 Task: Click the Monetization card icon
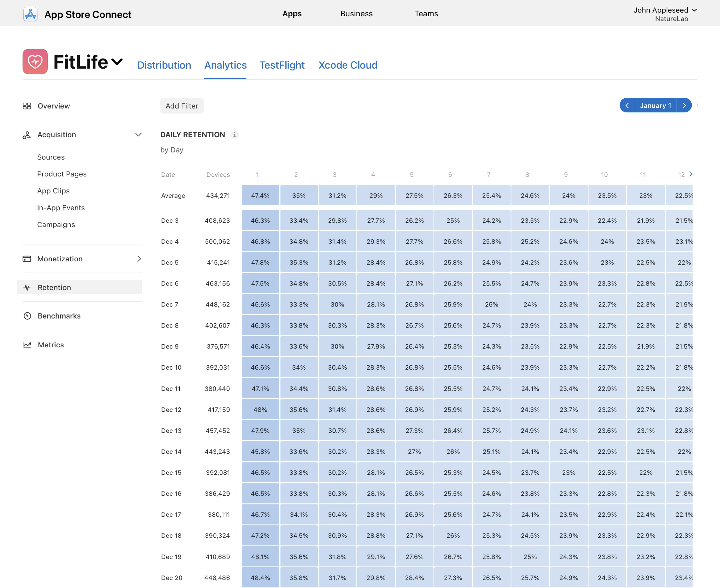click(x=27, y=259)
